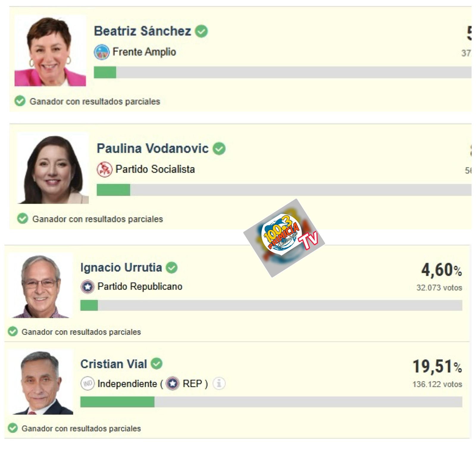This screenshot has height=476, width=476.
Task: Click verified checkmark beside Paulina Vodanovic
Action: click(x=219, y=148)
